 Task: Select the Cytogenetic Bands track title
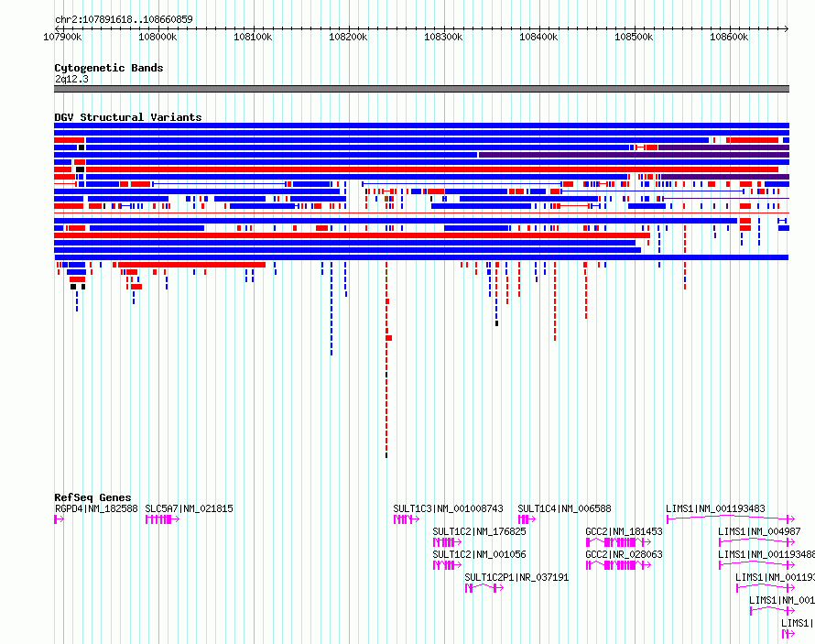click(109, 68)
